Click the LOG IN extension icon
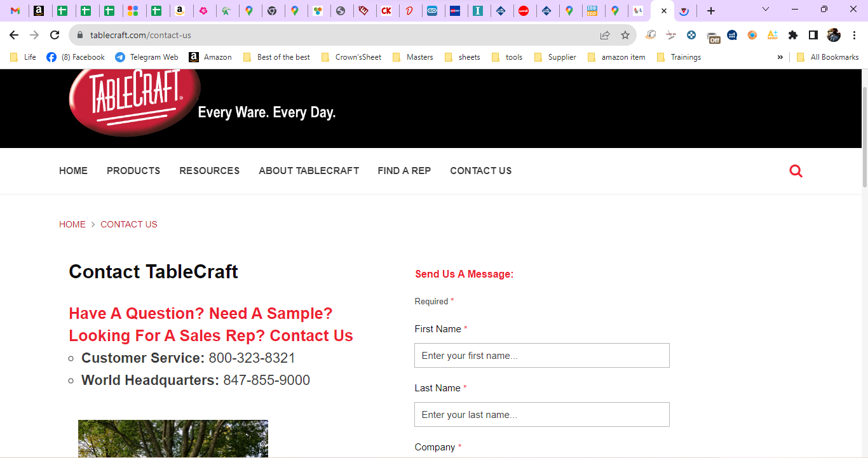868x458 pixels. 671,36
